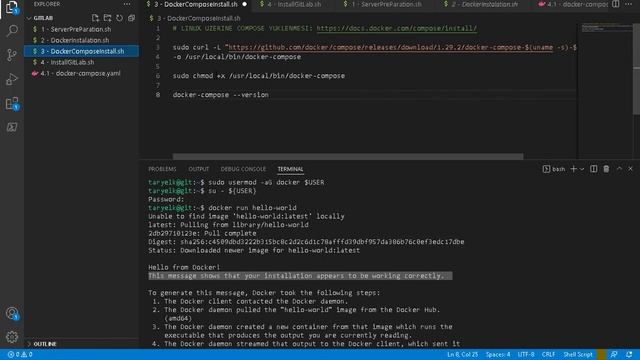Screen dimensions: 640x360
Task: Open notifications bell in status bar
Action: point(629,355)
